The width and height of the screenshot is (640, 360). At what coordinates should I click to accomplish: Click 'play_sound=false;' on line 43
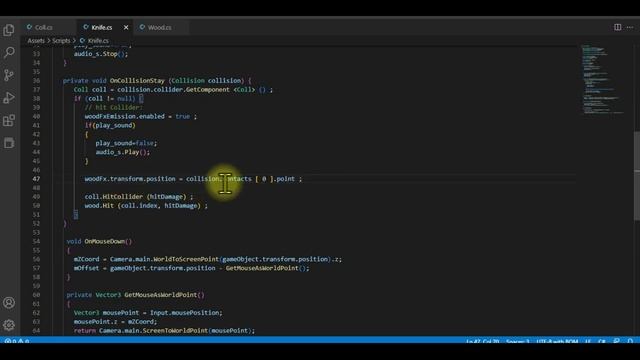126,143
